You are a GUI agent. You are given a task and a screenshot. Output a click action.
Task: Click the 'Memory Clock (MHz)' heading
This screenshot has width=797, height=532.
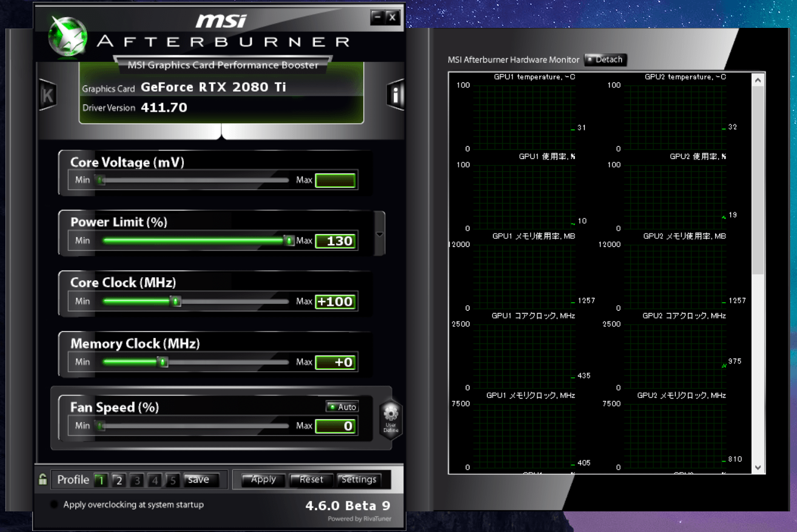tap(135, 343)
